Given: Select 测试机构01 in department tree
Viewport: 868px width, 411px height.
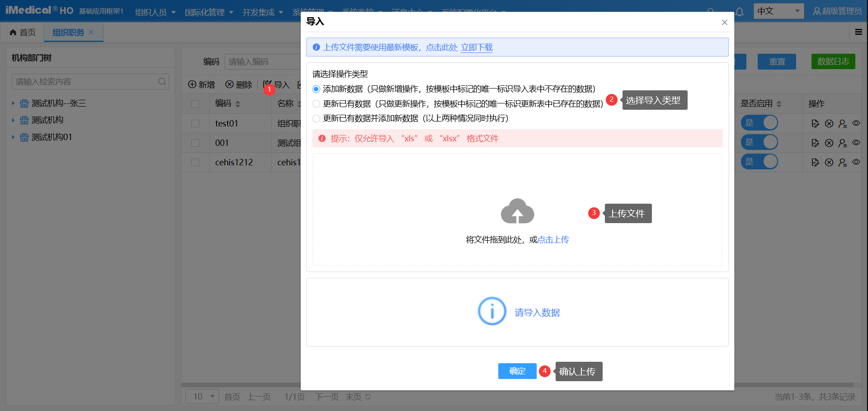Looking at the screenshot, I should (52, 137).
